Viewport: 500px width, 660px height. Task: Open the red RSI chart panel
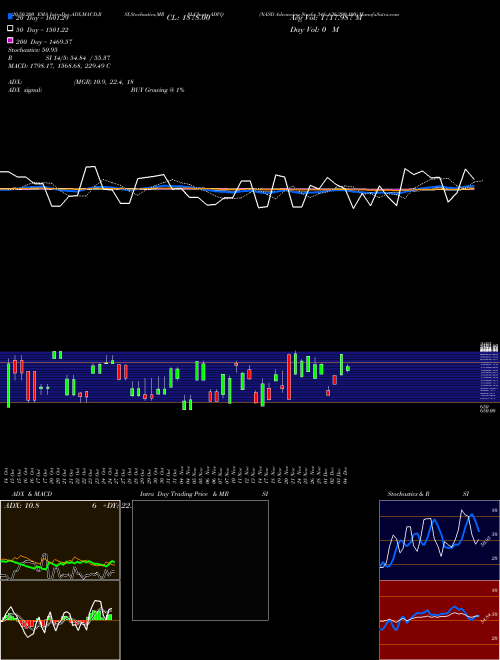pyautogui.click(x=439, y=620)
